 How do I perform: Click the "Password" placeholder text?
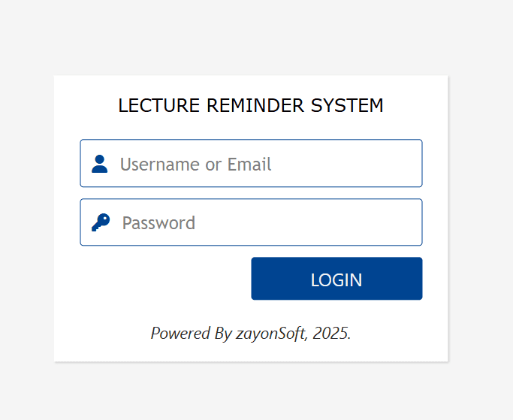pos(158,222)
